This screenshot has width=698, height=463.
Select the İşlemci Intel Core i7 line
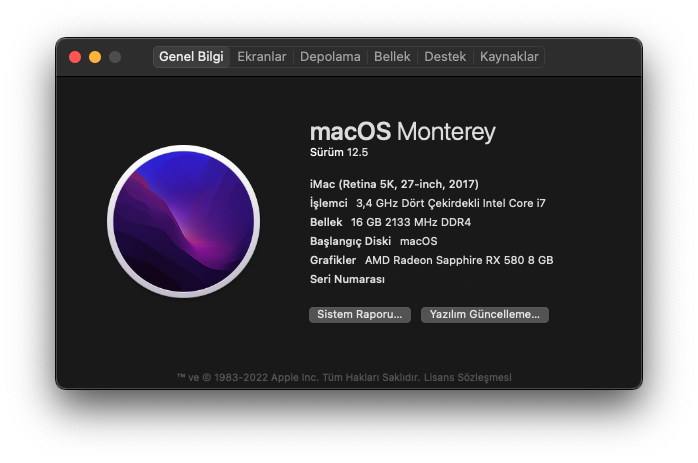[x=427, y=203]
